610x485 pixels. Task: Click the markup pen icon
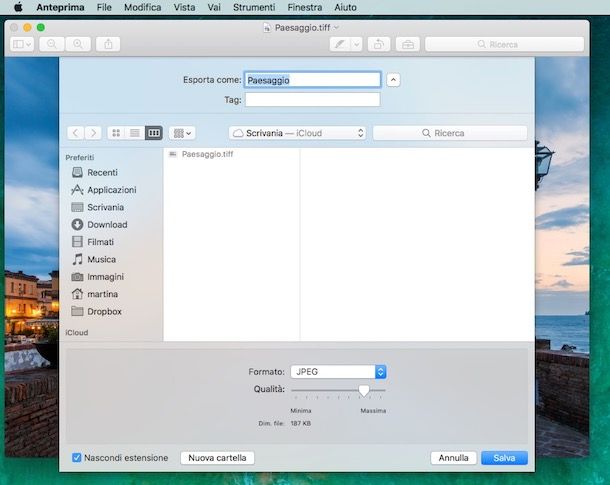pyautogui.click(x=340, y=44)
